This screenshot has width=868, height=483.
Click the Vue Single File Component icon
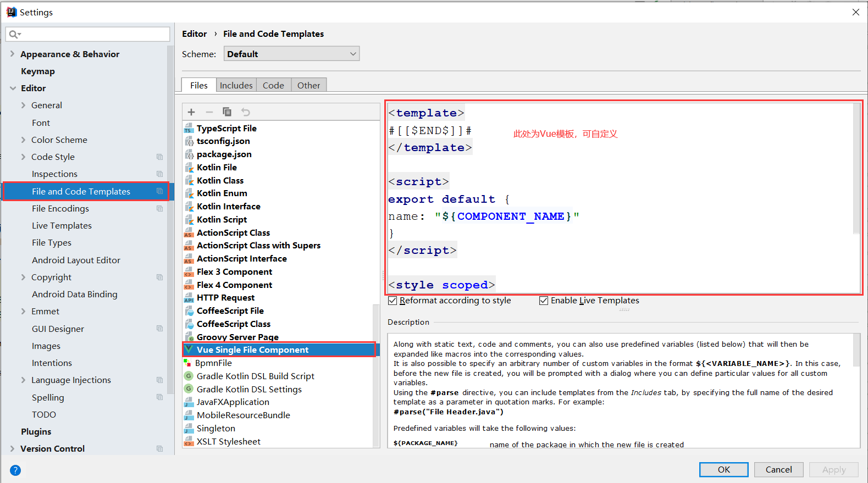pos(189,349)
